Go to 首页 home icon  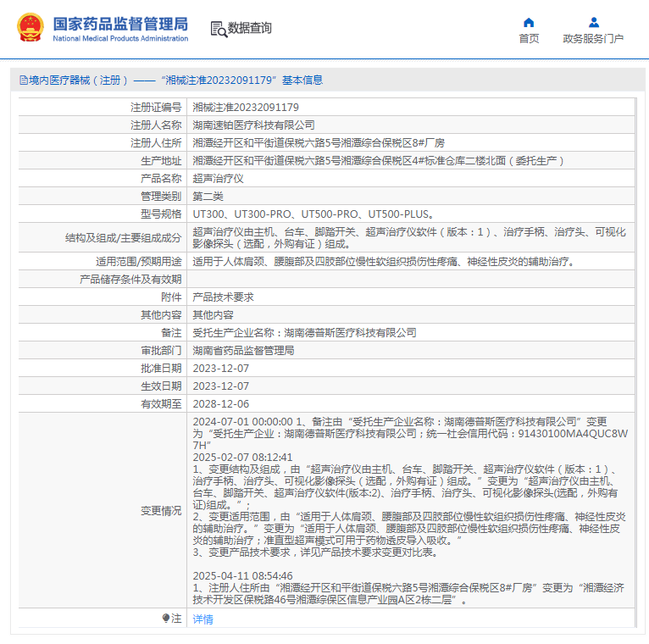point(529,22)
